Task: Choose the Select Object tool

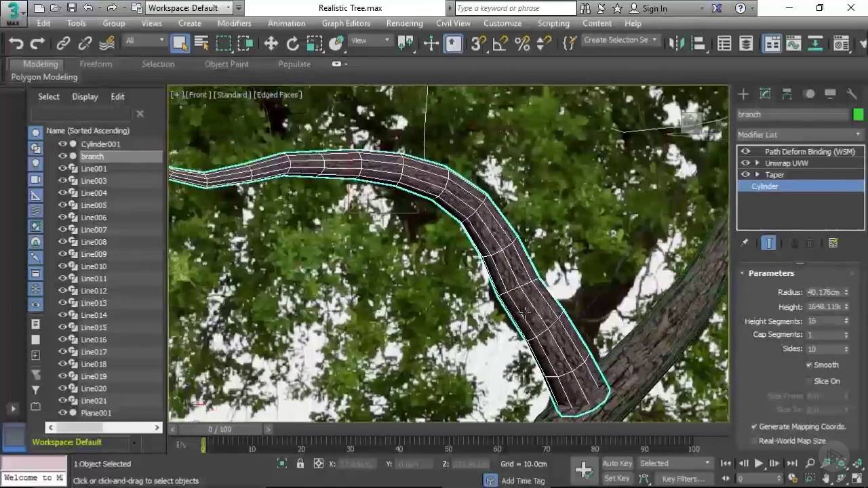Action: (180, 43)
